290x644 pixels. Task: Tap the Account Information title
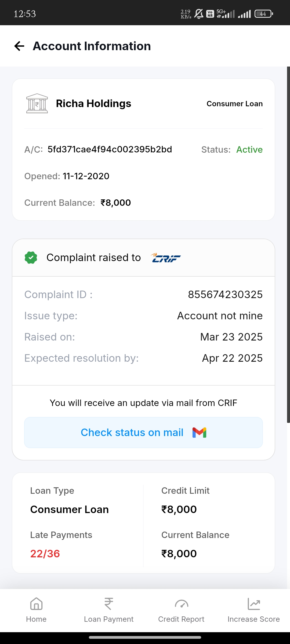[x=92, y=46]
